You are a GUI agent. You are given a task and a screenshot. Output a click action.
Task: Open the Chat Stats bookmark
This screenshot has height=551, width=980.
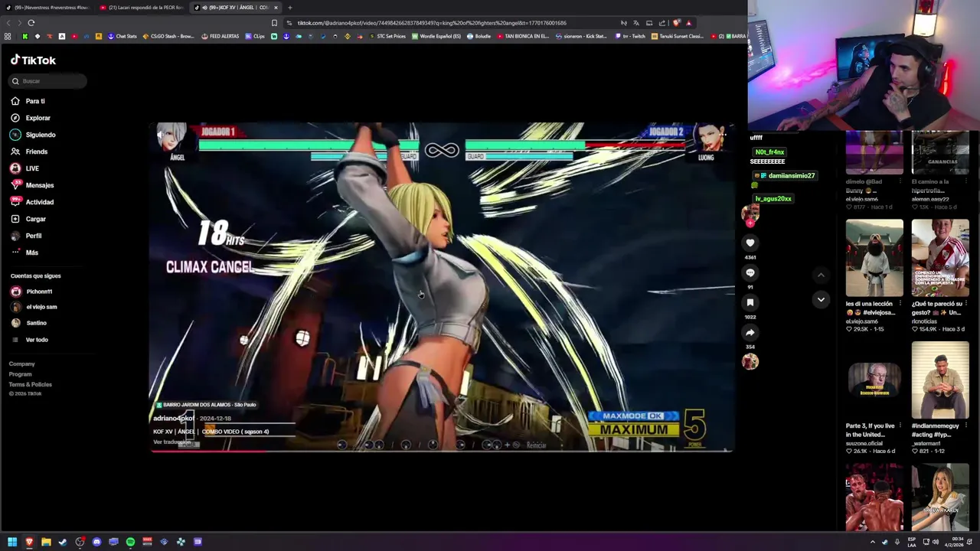122,36
